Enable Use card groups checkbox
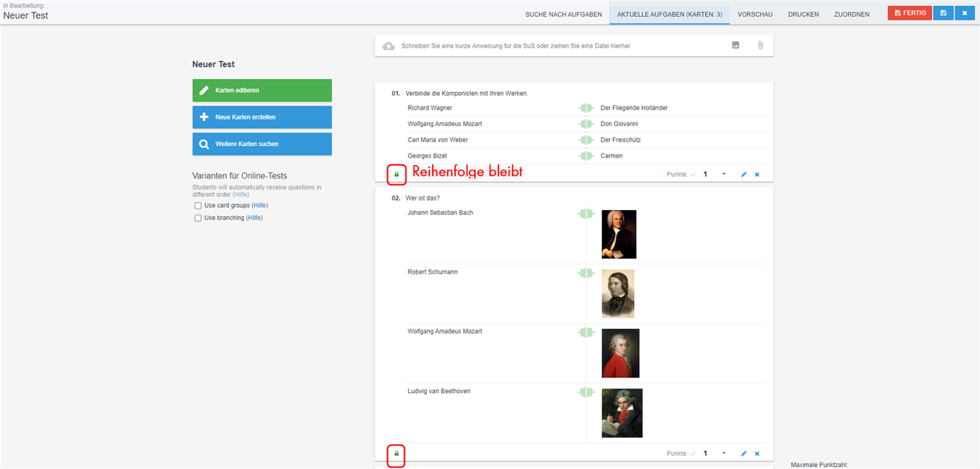 [x=198, y=206]
